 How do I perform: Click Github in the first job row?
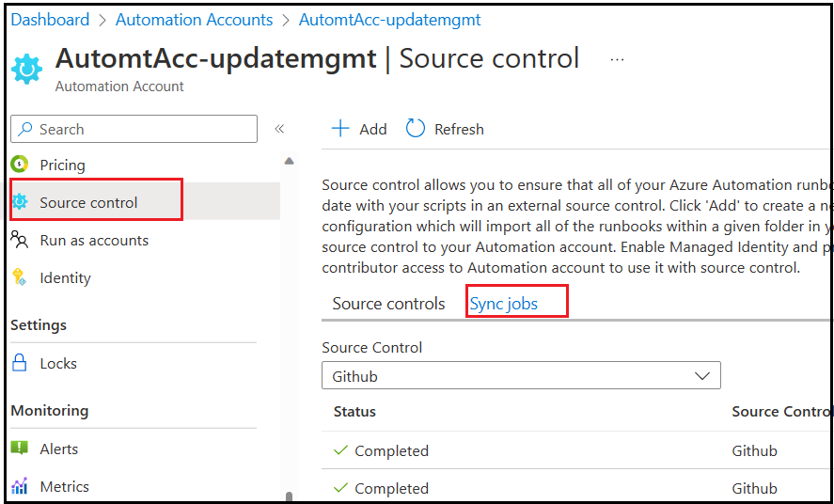pyautogui.click(x=754, y=450)
